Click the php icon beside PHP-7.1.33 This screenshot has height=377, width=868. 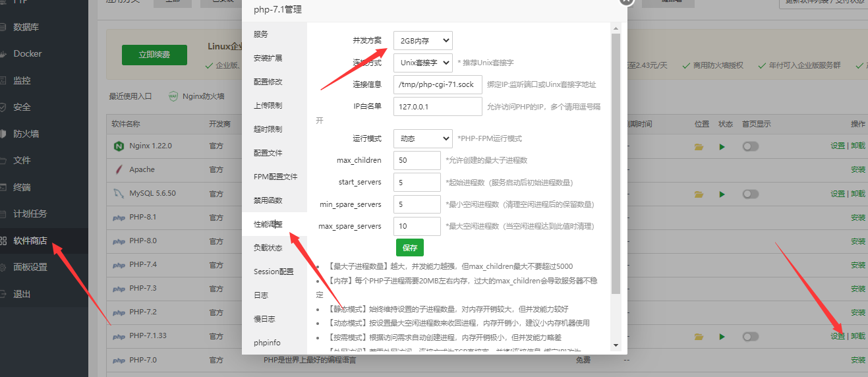(x=119, y=336)
